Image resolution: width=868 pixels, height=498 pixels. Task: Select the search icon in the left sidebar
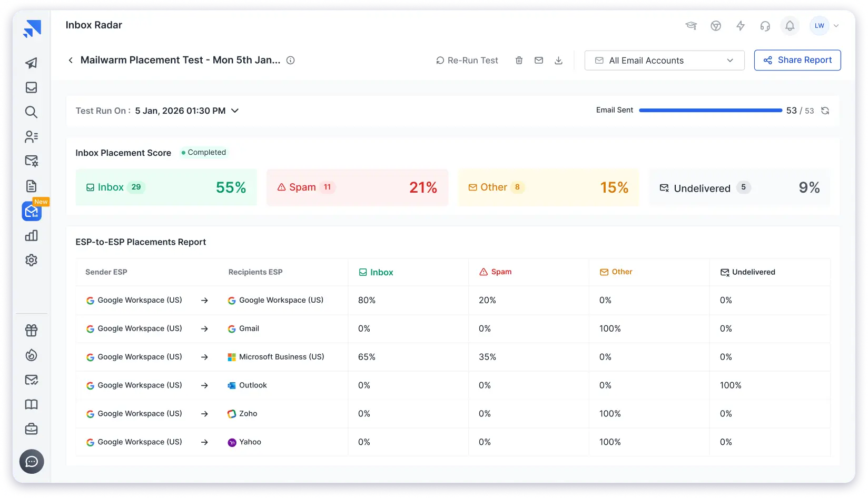tap(31, 112)
